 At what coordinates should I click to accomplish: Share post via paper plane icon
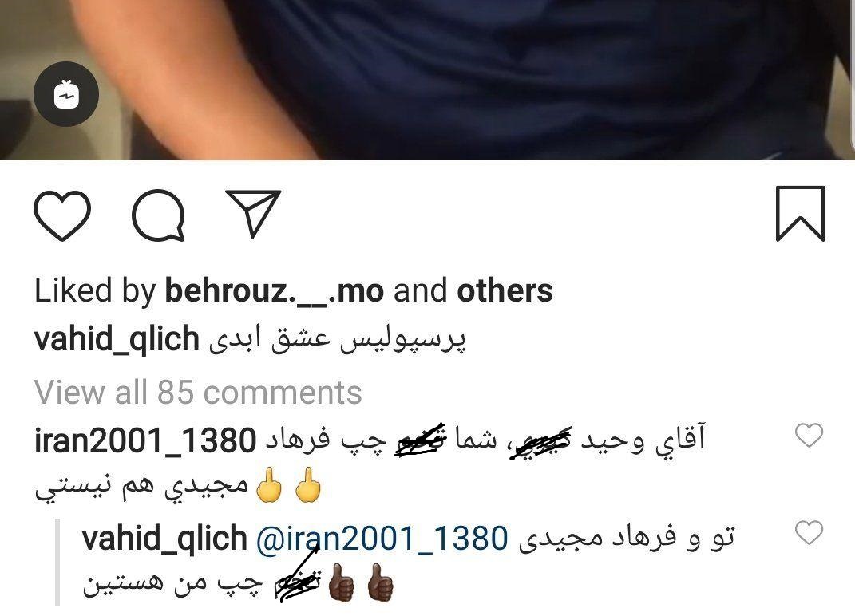pyautogui.click(x=253, y=214)
